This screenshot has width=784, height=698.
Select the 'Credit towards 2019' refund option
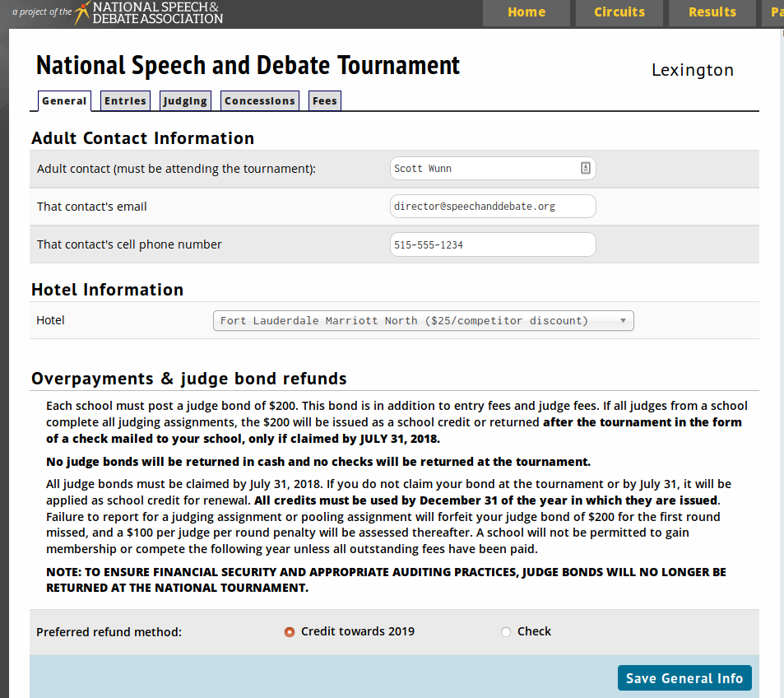click(290, 632)
